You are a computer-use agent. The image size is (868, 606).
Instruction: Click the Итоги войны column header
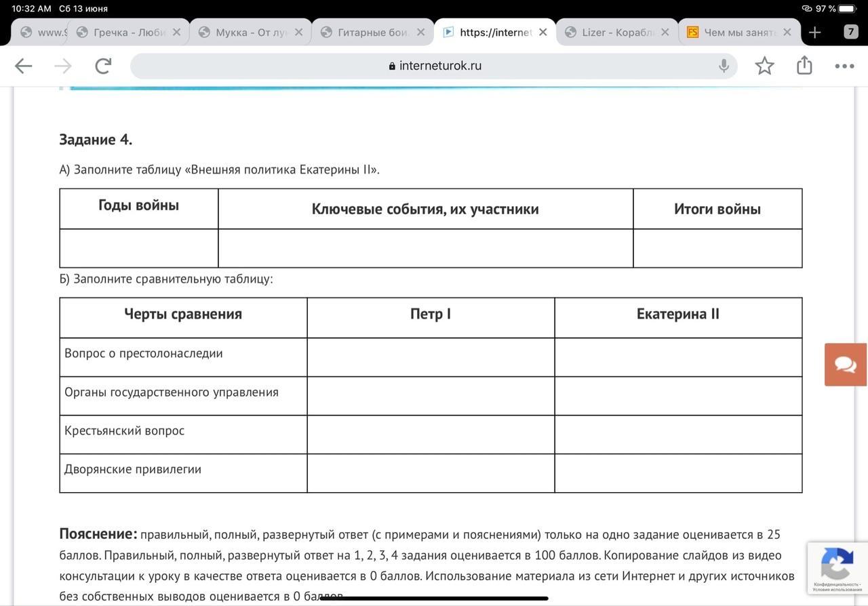click(x=717, y=209)
